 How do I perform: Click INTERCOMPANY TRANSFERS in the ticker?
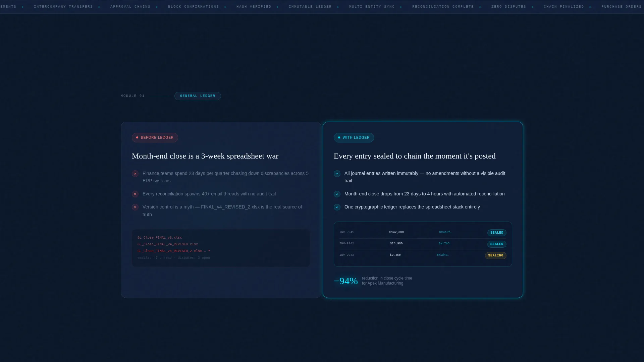[x=63, y=7]
